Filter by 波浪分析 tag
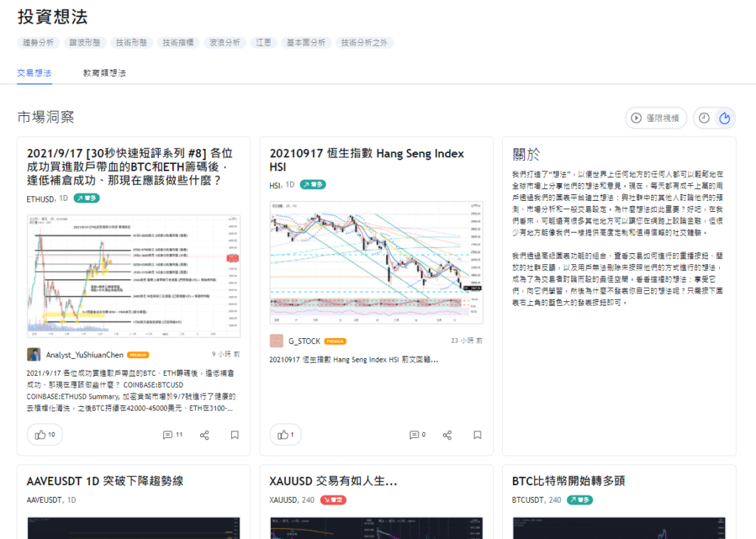 pos(224,42)
